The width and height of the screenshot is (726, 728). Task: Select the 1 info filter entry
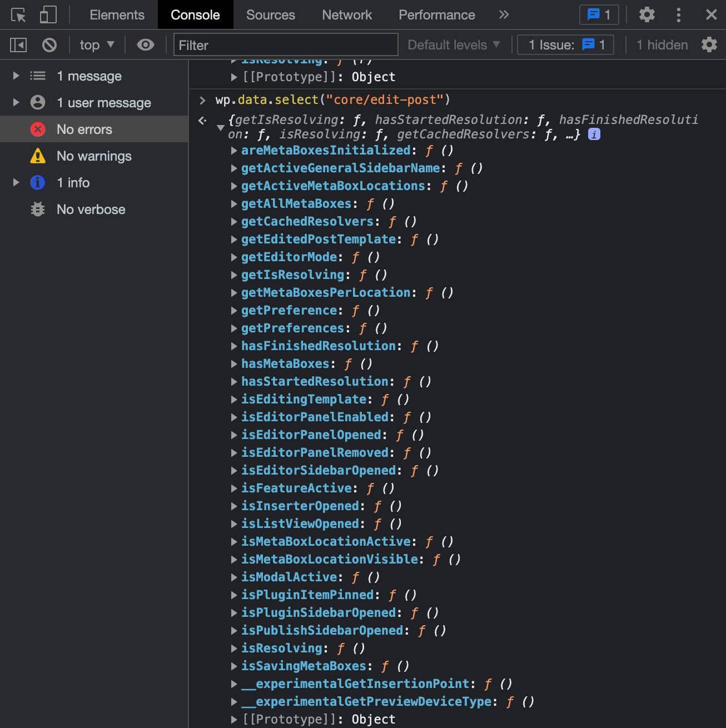pyautogui.click(x=73, y=182)
